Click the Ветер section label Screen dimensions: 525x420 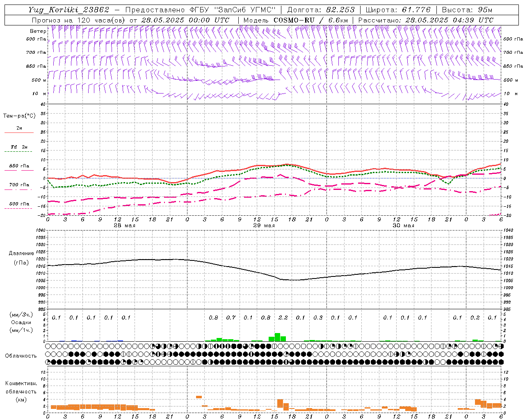(38, 31)
